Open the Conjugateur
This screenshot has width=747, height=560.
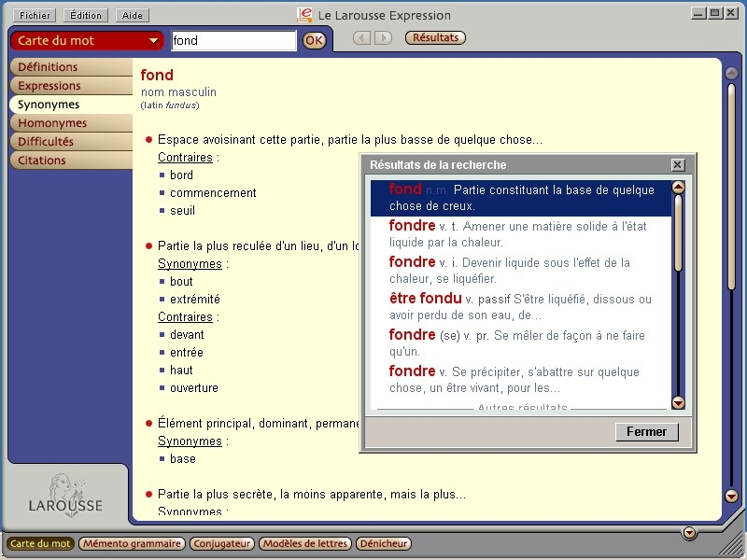pyautogui.click(x=222, y=543)
